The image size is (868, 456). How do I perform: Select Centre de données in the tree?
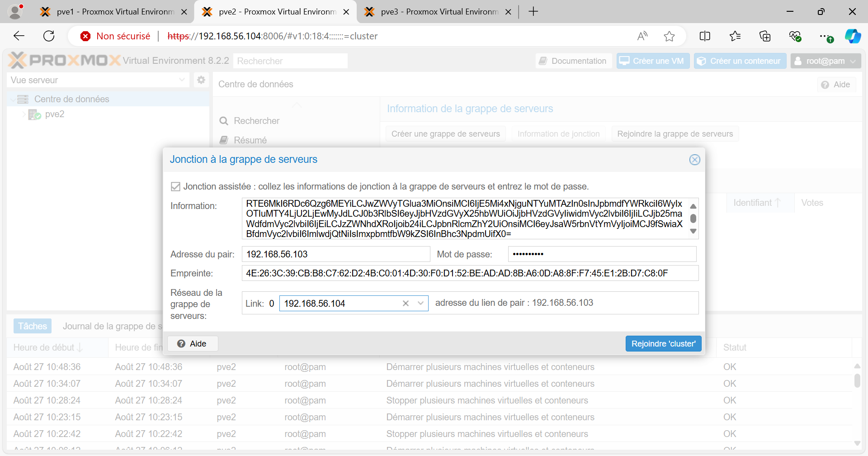pyautogui.click(x=72, y=99)
